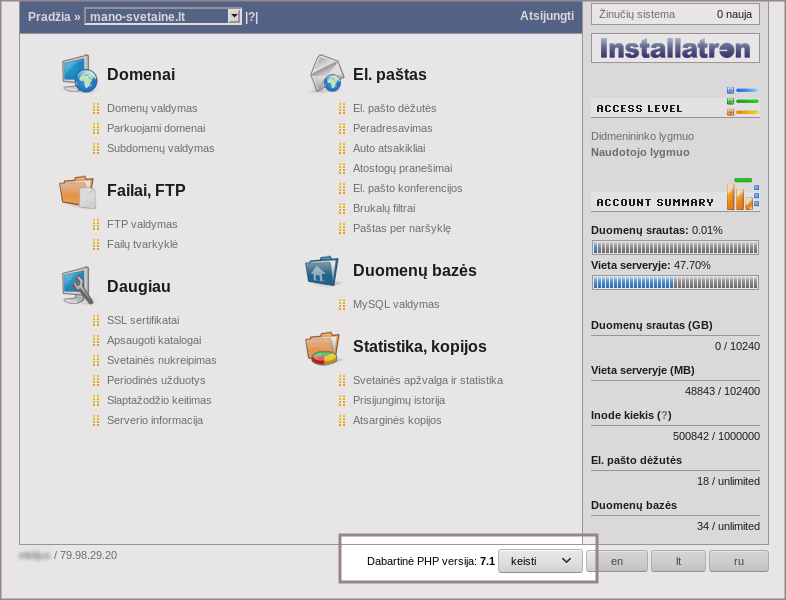Click the Daugiau tools monitor icon

point(78,286)
